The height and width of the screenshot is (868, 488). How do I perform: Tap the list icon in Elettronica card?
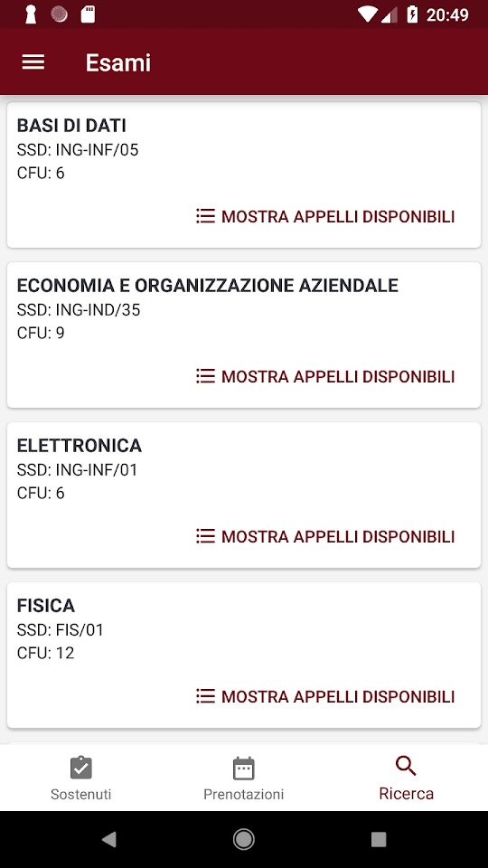205,536
